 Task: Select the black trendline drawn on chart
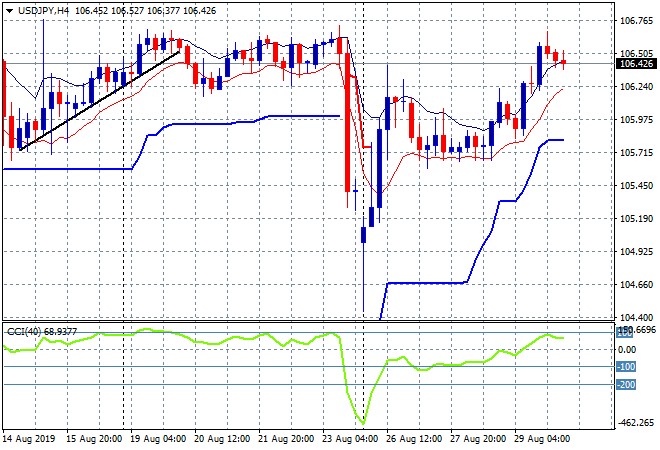(x=100, y=101)
